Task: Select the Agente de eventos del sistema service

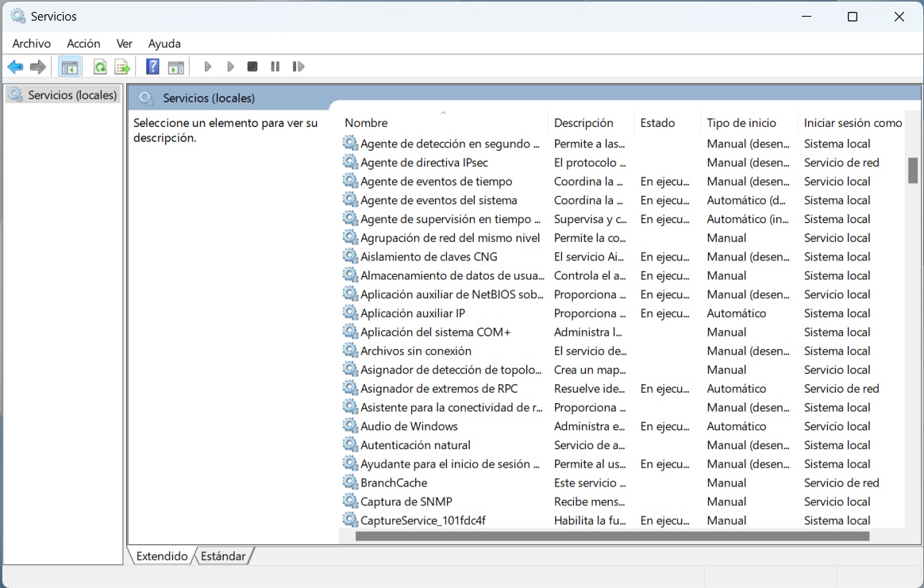Action: pyautogui.click(x=438, y=200)
